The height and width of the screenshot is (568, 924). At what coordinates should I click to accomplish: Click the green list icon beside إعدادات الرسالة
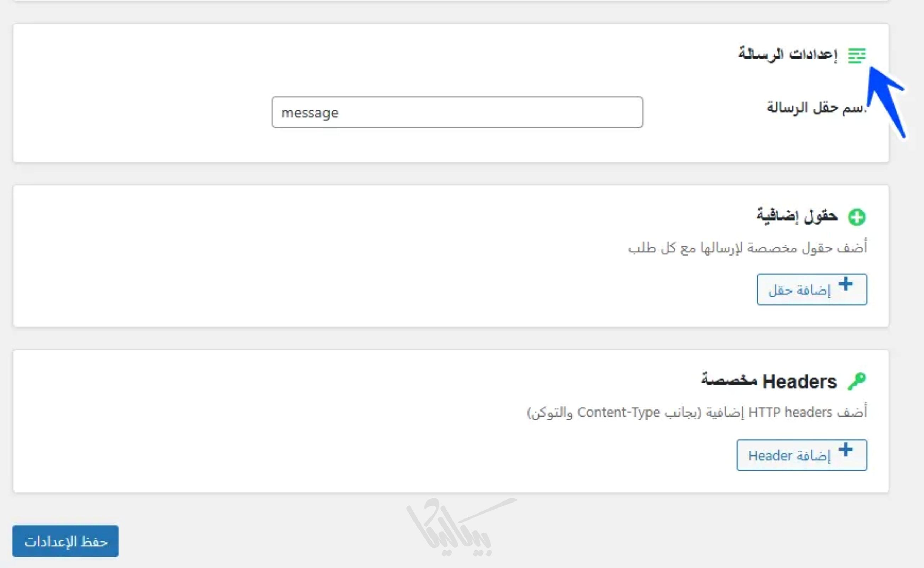pyautogui.click(x=857, y=56)
